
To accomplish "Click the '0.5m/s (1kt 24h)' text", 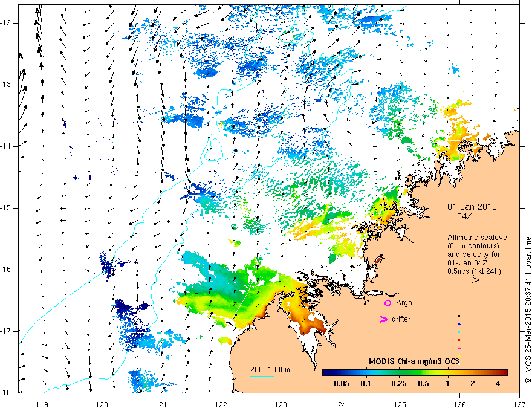I will pyautogui.click(x=474, y=271).
